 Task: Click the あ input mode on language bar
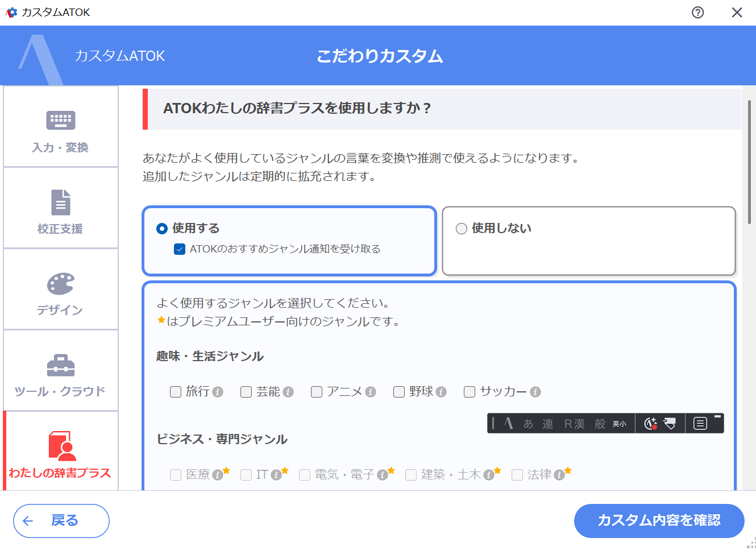coord(529,424)
